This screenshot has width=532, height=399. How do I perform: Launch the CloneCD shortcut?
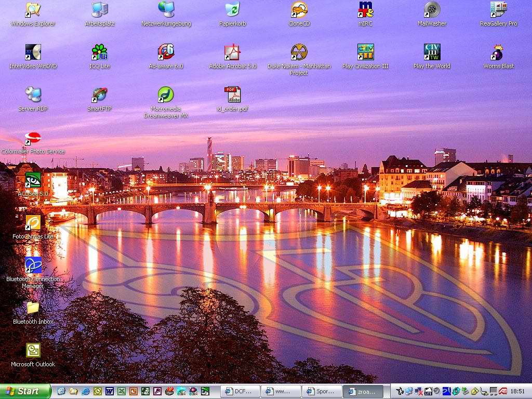click(x=299, y=15)
